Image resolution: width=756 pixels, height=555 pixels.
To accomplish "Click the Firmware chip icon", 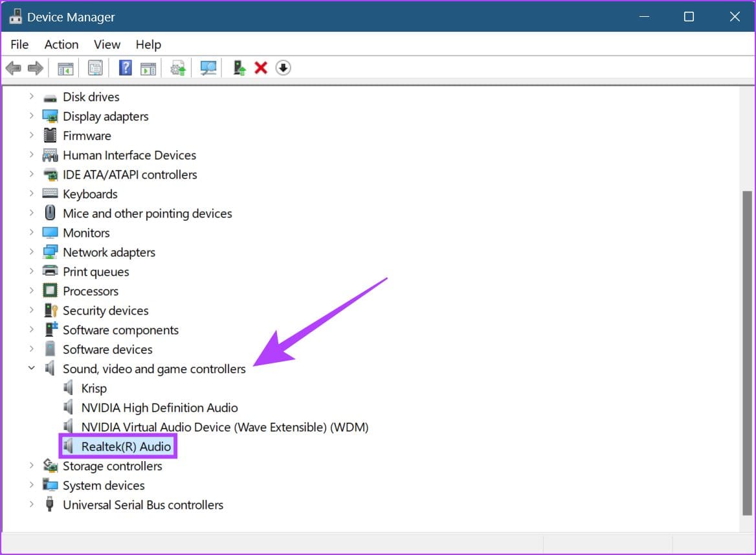I will pos(50,135).
